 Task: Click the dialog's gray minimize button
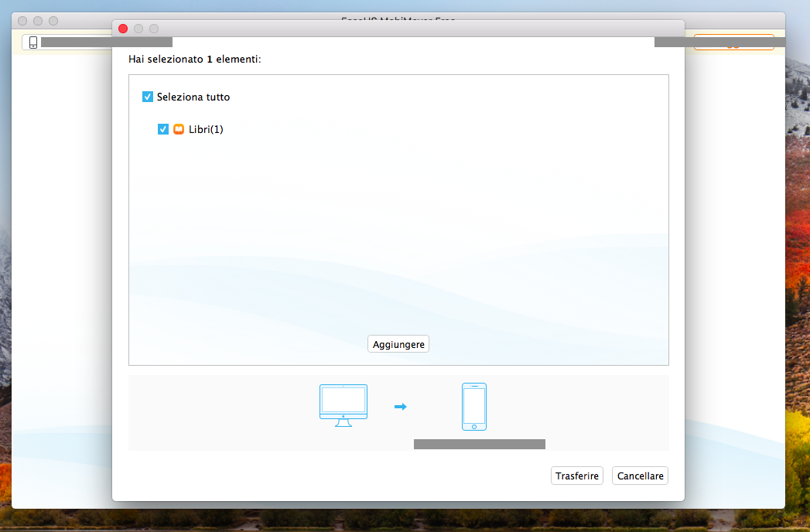point(138,29)
